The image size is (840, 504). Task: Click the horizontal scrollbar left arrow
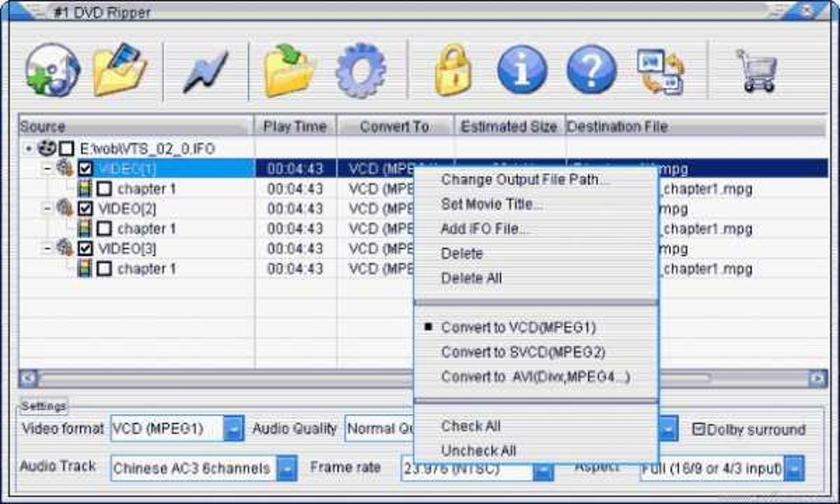point(28,379)
